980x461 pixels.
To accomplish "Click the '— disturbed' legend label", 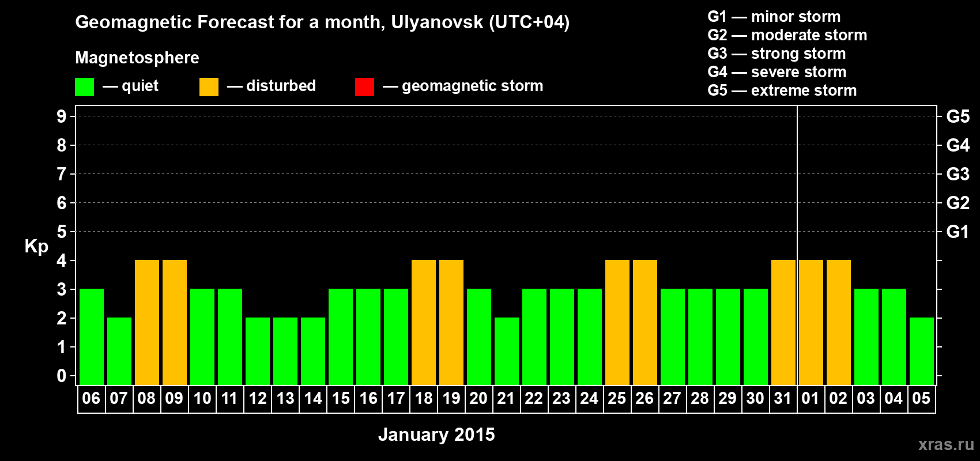I will click(272, 86).
